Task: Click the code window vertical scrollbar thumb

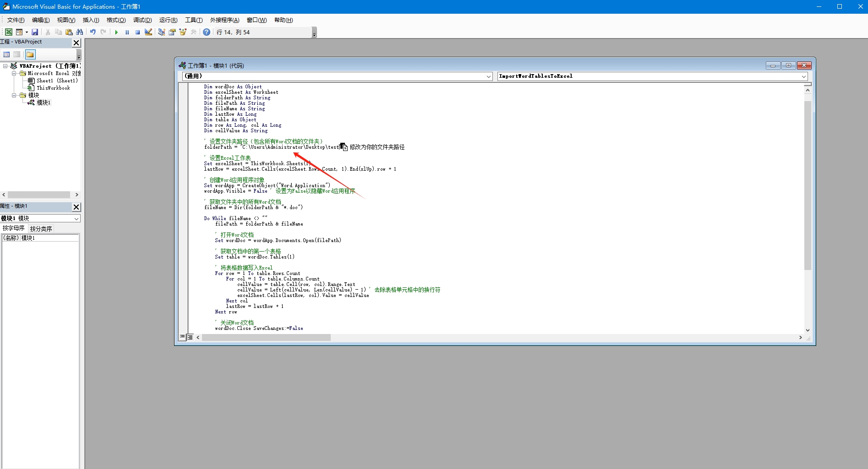Action: pyautogui.click(x=808, y=185)
